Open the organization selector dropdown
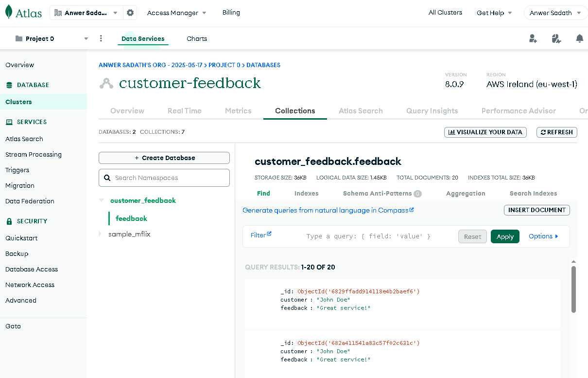The width and height of the screenshot is (588, 378). 86,13
